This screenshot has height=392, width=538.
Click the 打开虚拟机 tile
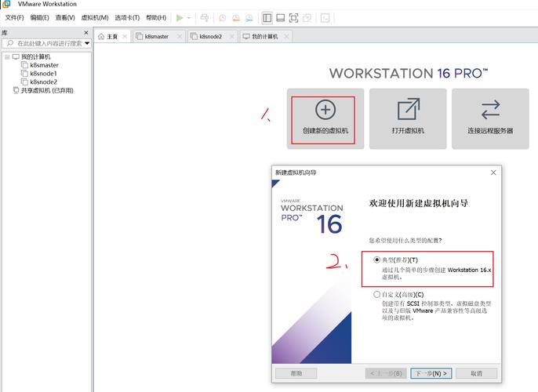[x=408, y=118]
